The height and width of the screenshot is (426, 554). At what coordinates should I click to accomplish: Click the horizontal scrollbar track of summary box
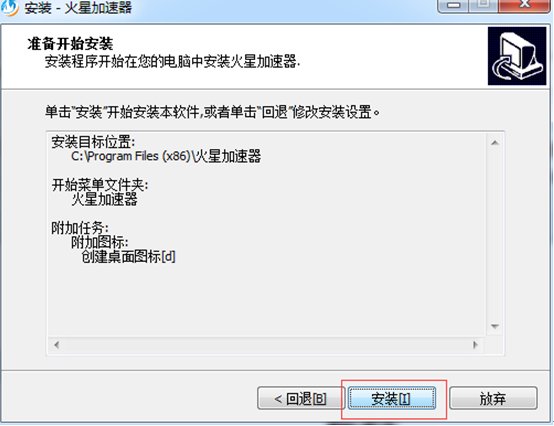click(266, 344)
